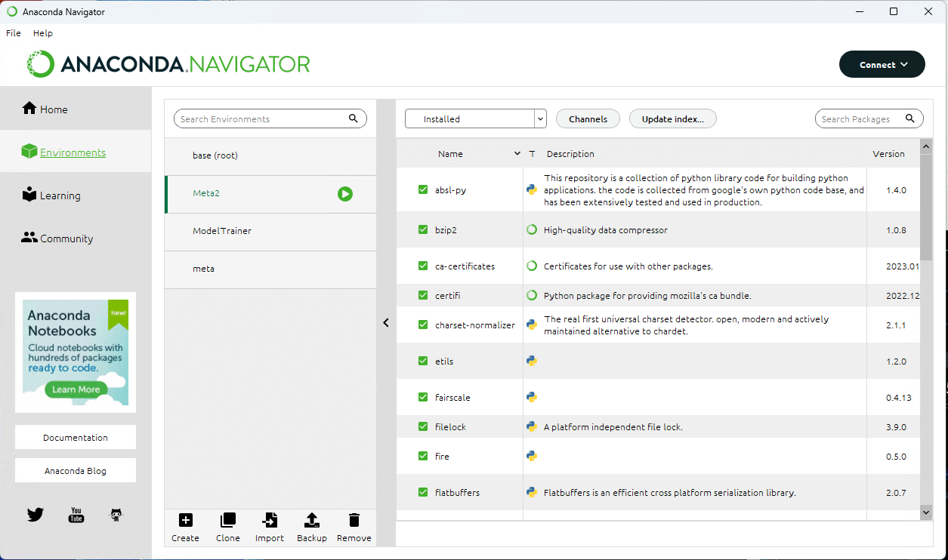Image resolution: width=948 pixels, height=560 pixels.
Task: Open the Installed package filter dropdown
Action: pyautogui.click(x=476, y=118)
